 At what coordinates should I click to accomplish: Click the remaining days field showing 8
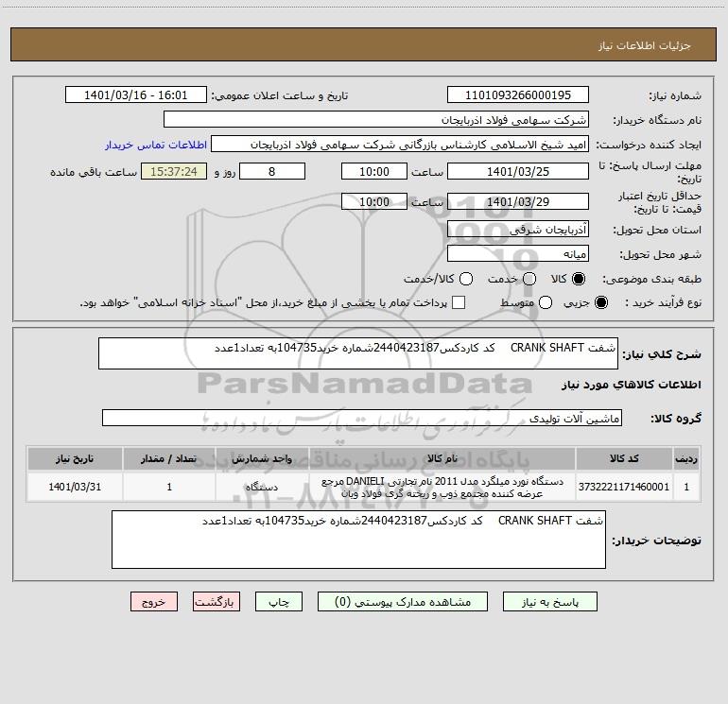click(272, 171)
